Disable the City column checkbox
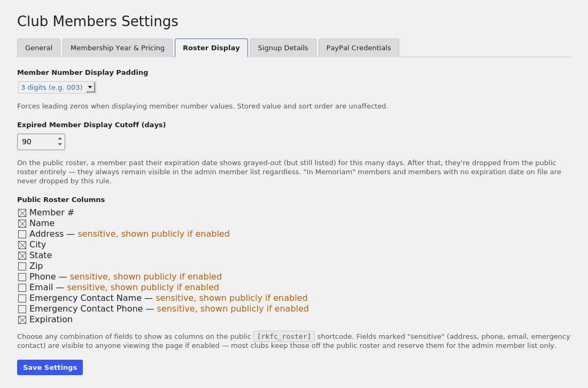Image resolution: width=588 pixels, height=388 pixels. (x=22, y=245)
